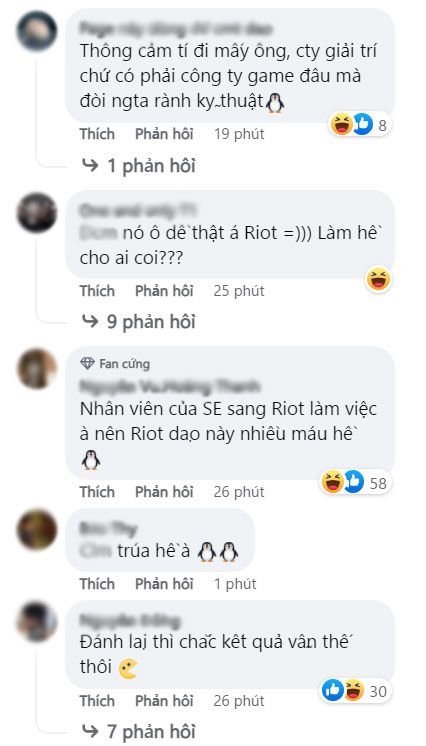Open the '26 phút' timestamp on last comment

tap(239, 701)
